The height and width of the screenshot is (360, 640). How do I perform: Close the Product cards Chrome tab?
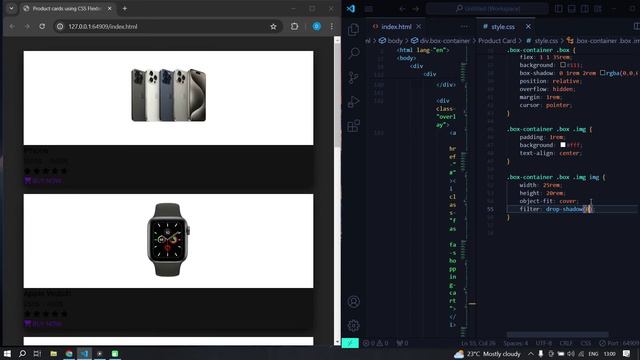point(109,8)
